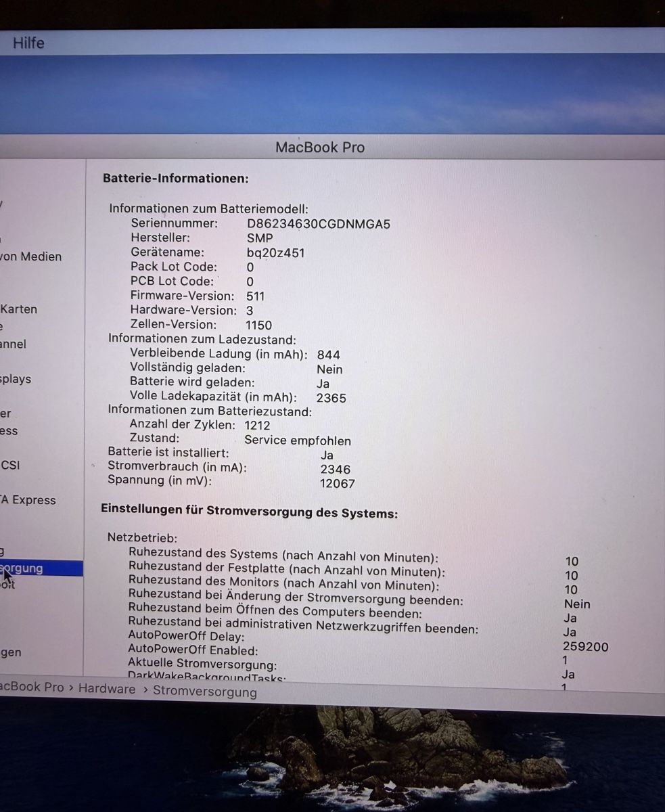665x812 pixels.
Task: Click the 'MacBook Pro' window title
Action: (320, 148)
